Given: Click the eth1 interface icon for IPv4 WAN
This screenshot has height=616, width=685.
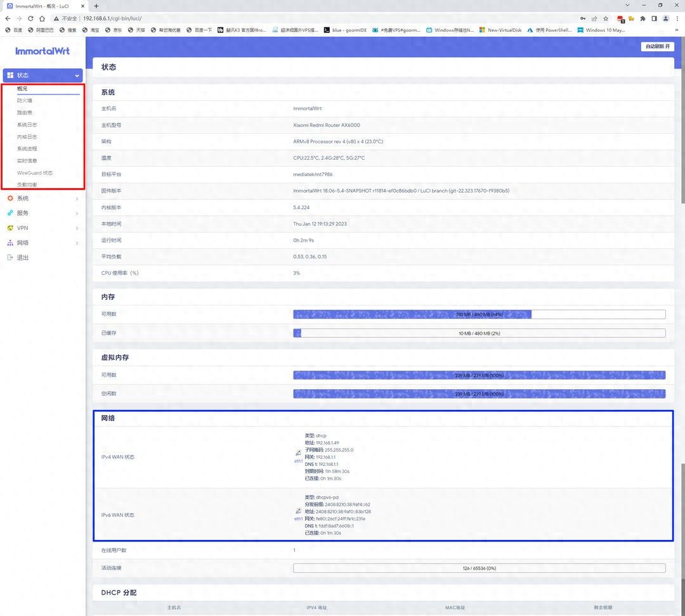Looking at the screenshot, I should 298,454.
